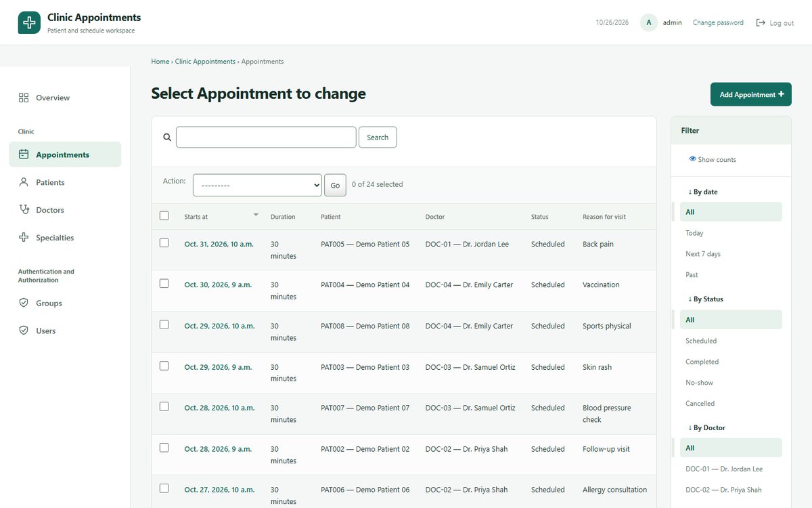Sort by the Duration column header
The height and width of the screenshot is (508, 812).
pos(283,217)
